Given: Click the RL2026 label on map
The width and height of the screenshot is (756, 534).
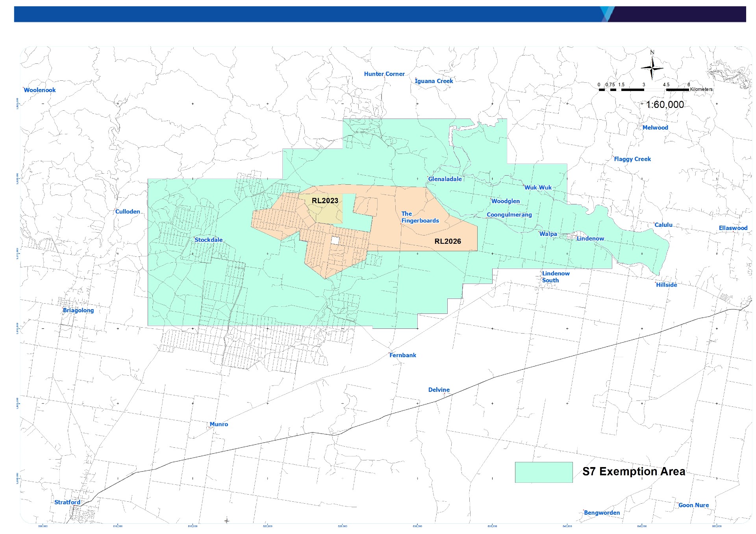Looking at the screenshot, I should pos(448,241).
